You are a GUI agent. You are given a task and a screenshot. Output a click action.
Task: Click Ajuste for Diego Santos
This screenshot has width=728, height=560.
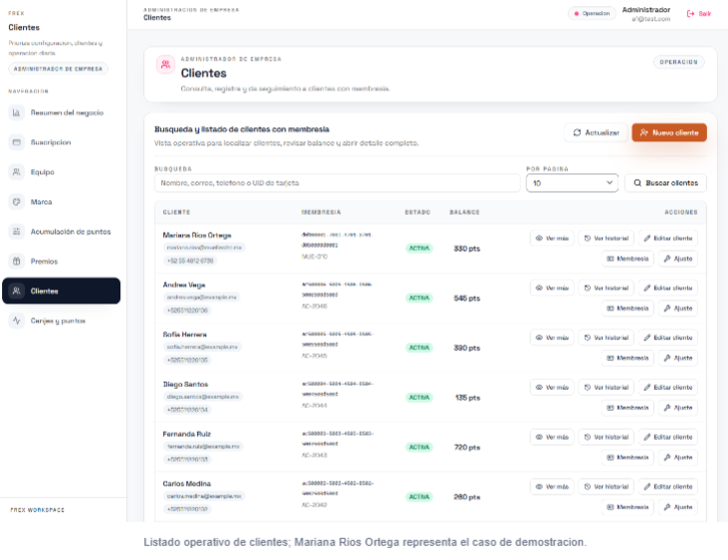(678, 408)
